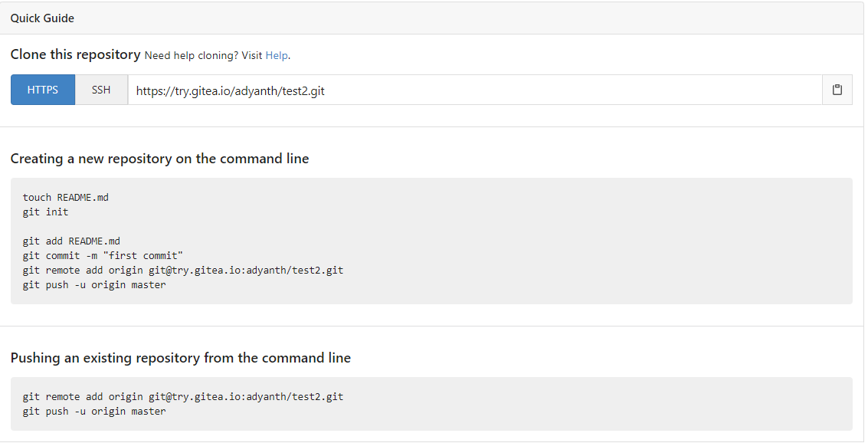The height and width of the screenshot is (443, 868).
Task: Click the 'git add README.md' command
Action: [71, 241]
